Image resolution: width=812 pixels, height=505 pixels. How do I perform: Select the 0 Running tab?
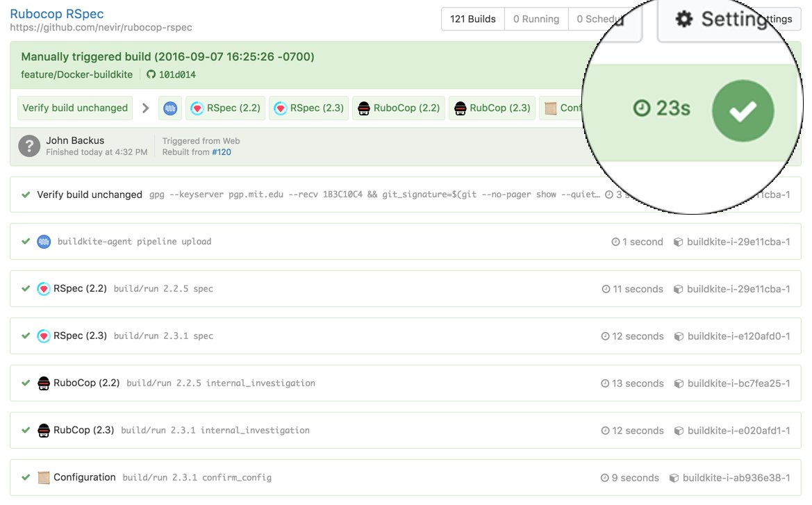click(x=536, y=19)
